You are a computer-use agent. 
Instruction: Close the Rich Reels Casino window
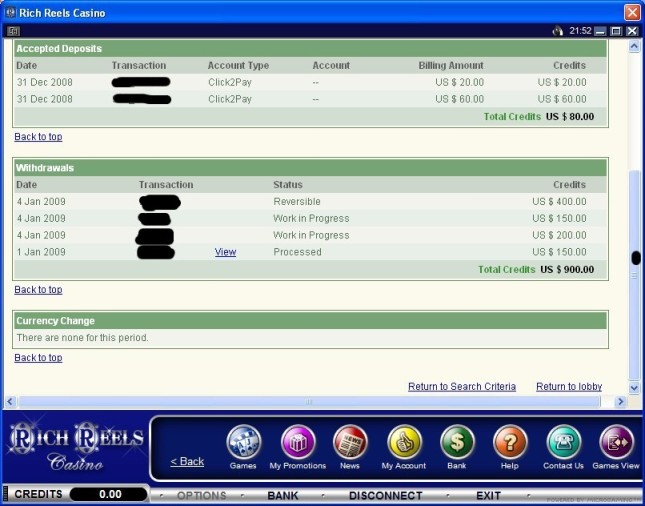click(632, 12)
